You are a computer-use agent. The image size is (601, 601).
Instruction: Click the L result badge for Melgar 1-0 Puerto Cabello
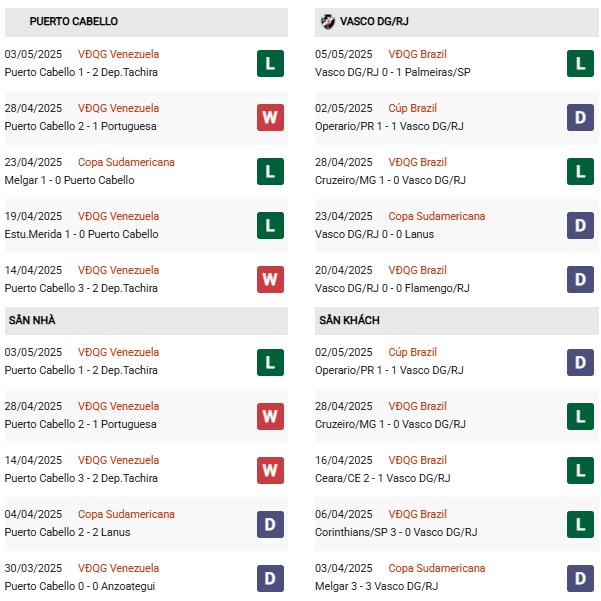point(270,172)
